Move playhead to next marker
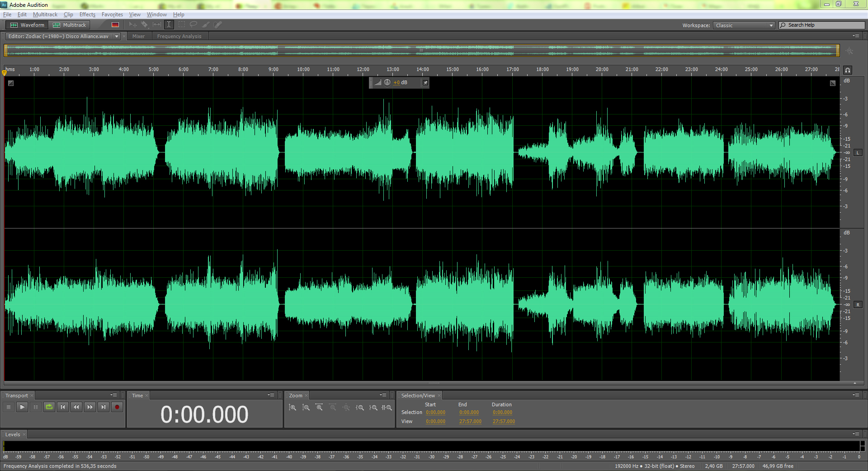Image resolution: width=868 pixels, height=471 pixels. [x=104, y=407]
